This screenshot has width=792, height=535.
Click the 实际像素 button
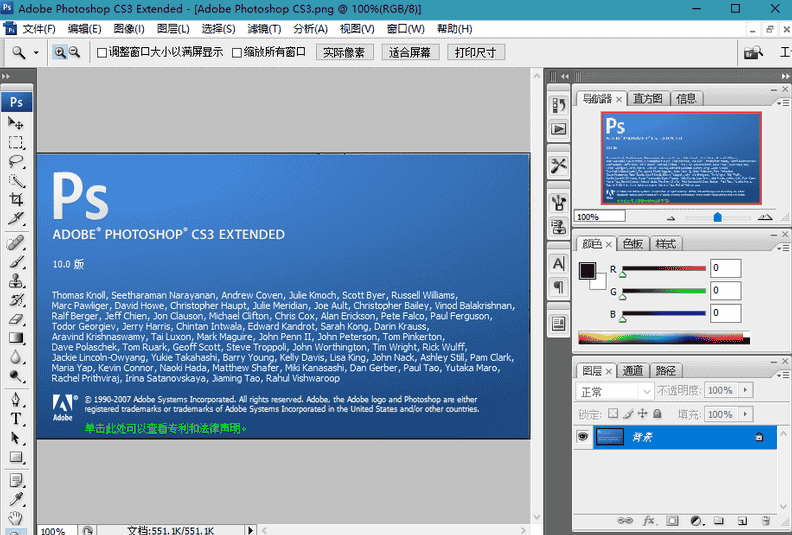click(345, 52)
